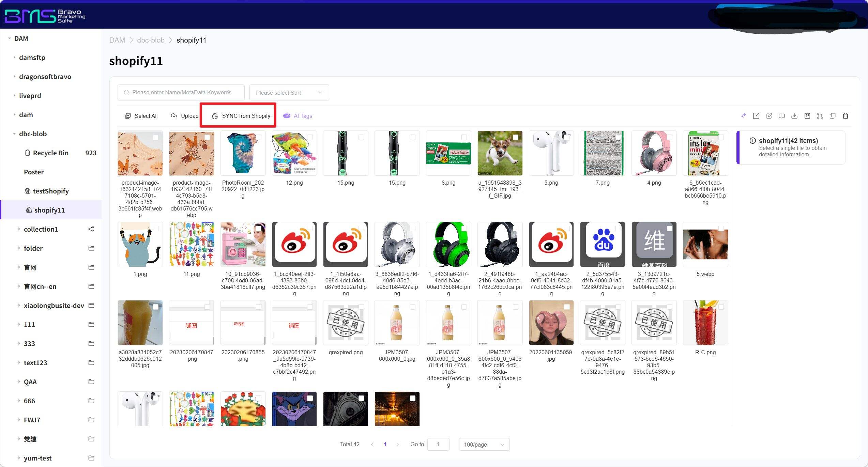
Task: Click the edit pencil toolbar icon
Action: coord(769,116)
